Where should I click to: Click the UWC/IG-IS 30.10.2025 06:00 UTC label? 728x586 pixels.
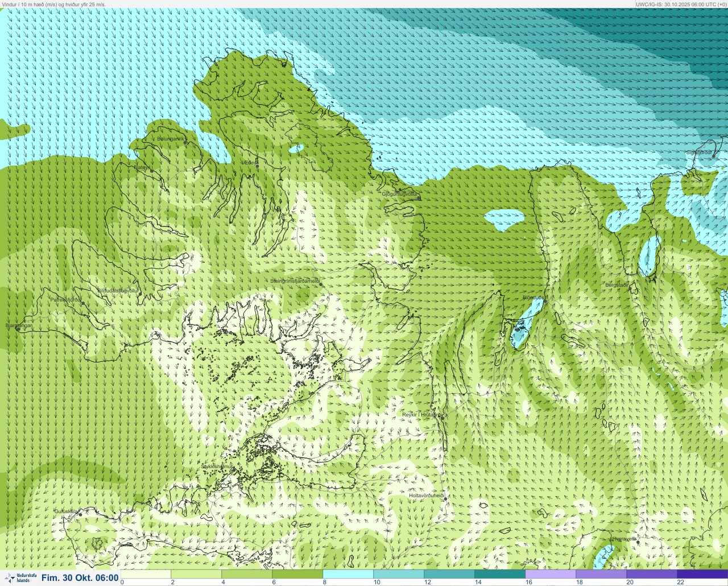click(681, 4)
